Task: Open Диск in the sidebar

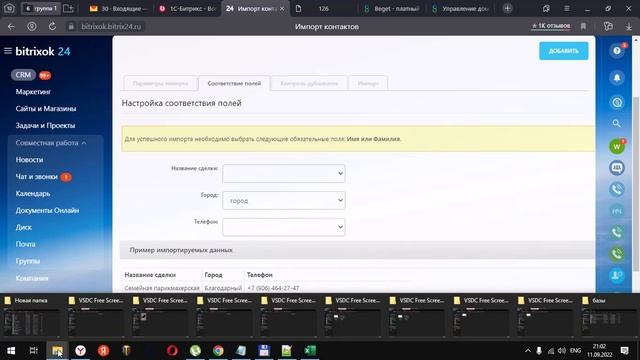Action: coord(24,227)
